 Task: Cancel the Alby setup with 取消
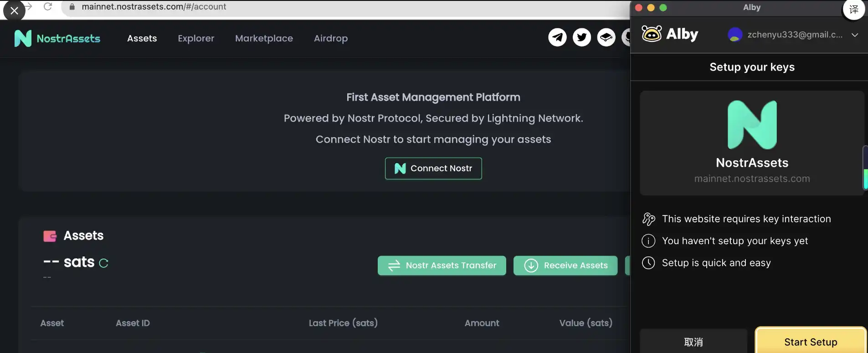coord(693,342)
